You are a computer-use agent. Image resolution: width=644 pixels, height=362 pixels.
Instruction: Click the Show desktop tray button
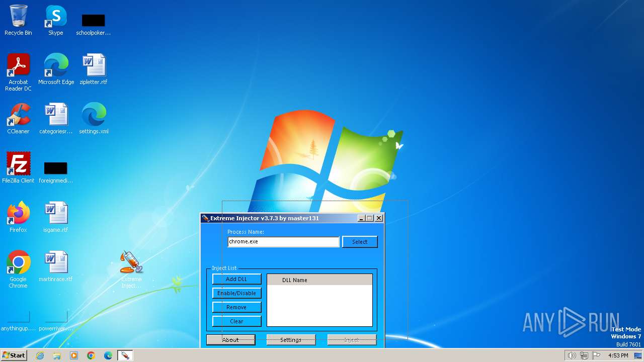tap(638, 355)
